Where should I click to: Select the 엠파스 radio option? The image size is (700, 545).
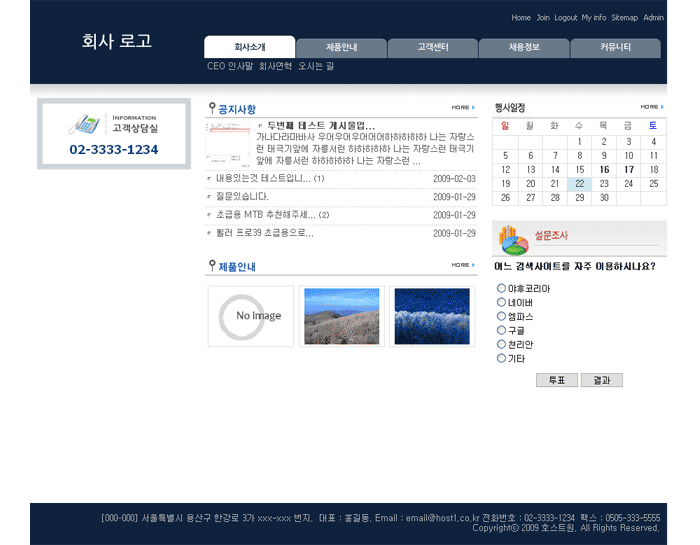pos(501,316)
